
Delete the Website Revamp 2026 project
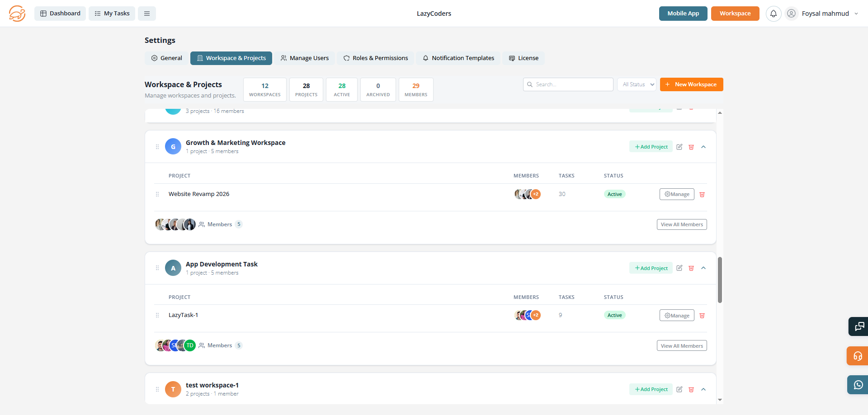point(702,195)
